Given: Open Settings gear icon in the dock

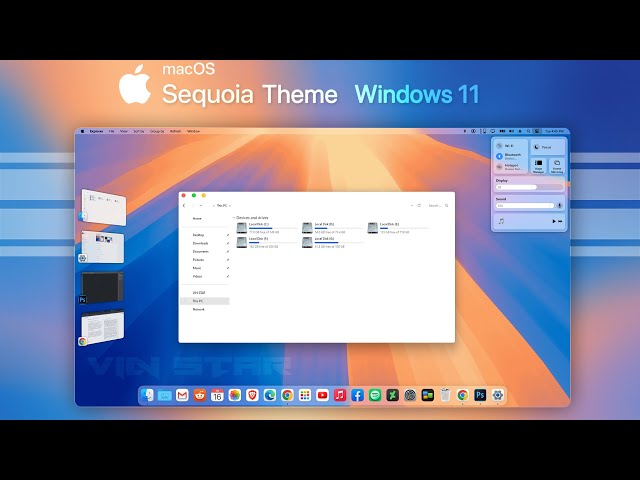Looking at the screenshot, I should tap(498, 395).
